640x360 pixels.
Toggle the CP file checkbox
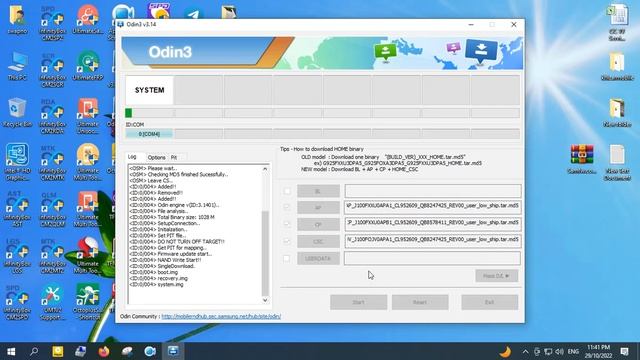click(287, 224)
